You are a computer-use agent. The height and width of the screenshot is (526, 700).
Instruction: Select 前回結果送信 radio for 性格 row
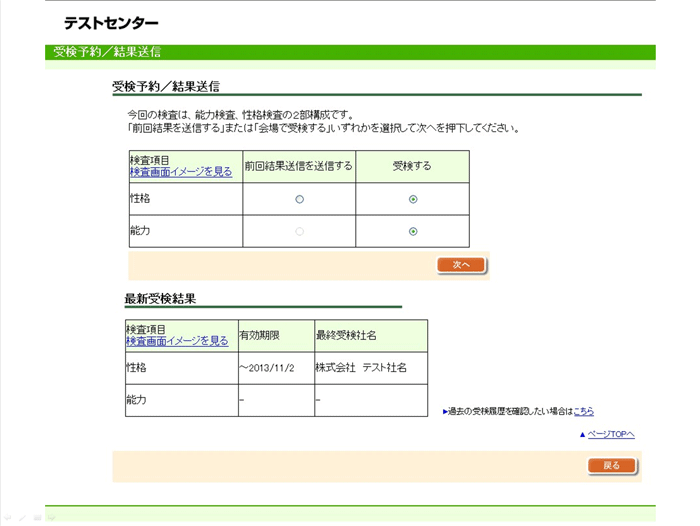click(299, 199)
